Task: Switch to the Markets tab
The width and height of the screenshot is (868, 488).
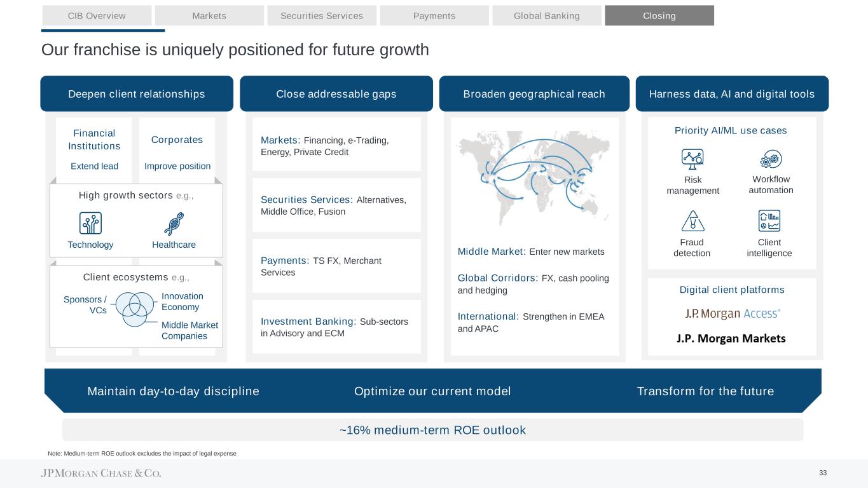Action: pyautogui.click(x=209, y=16)
